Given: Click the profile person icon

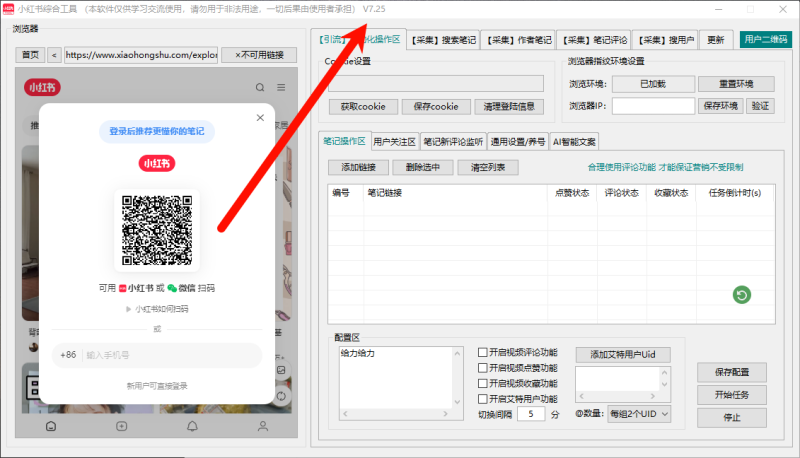Looking at the screenshot, I should tap(263, 426).
